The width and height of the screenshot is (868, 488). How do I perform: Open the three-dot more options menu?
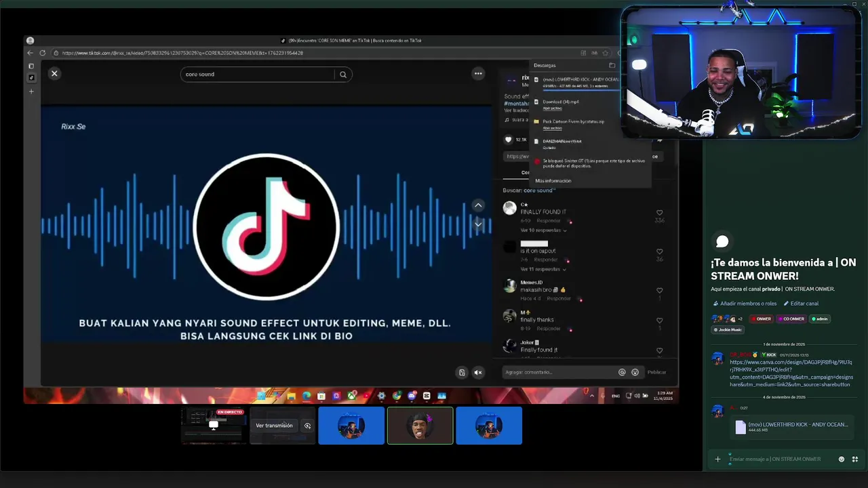(x=478, y=73)
